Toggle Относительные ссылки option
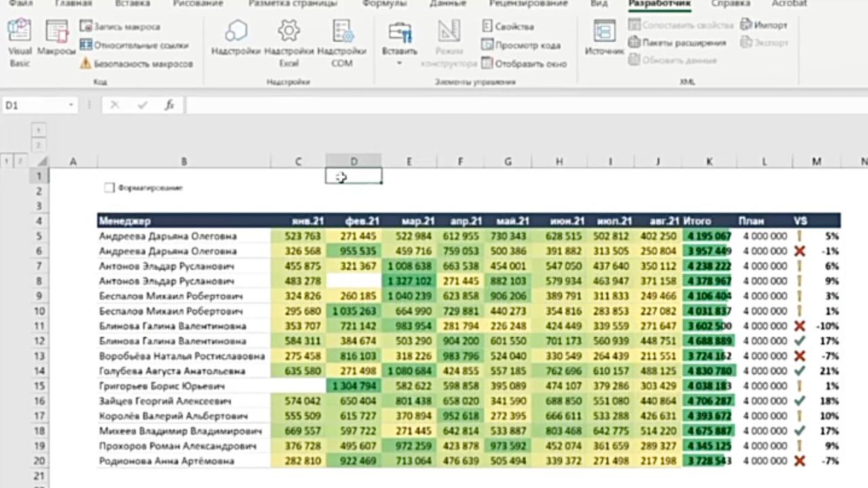 [x=134, y=45]
